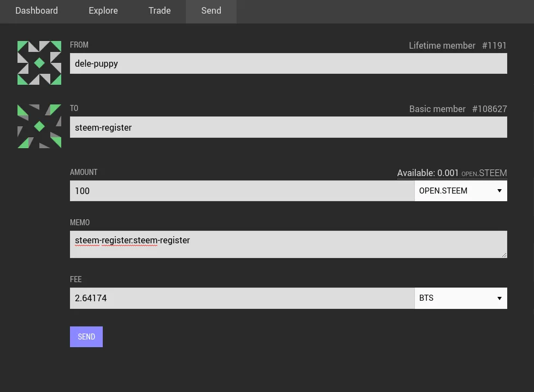The image size is (534, 392).
Task: Click the FEE field label
Action: [75, 279]
